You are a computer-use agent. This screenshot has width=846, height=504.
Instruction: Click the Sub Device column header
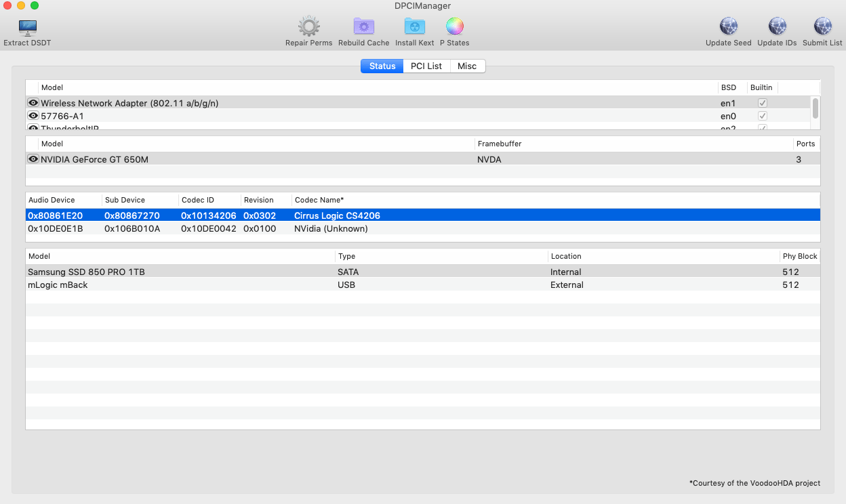[x=140, y=200]
